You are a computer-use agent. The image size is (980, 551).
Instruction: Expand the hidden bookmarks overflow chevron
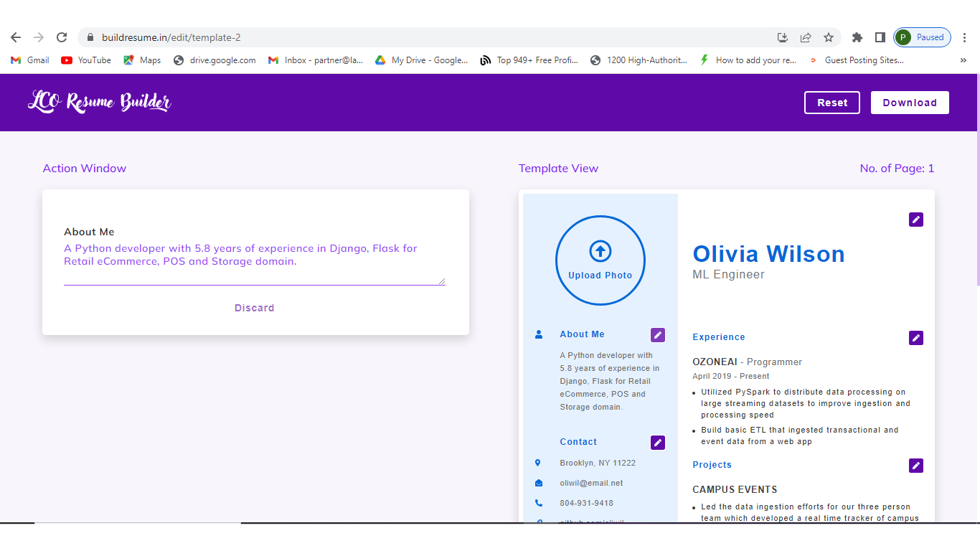point(963,60)
